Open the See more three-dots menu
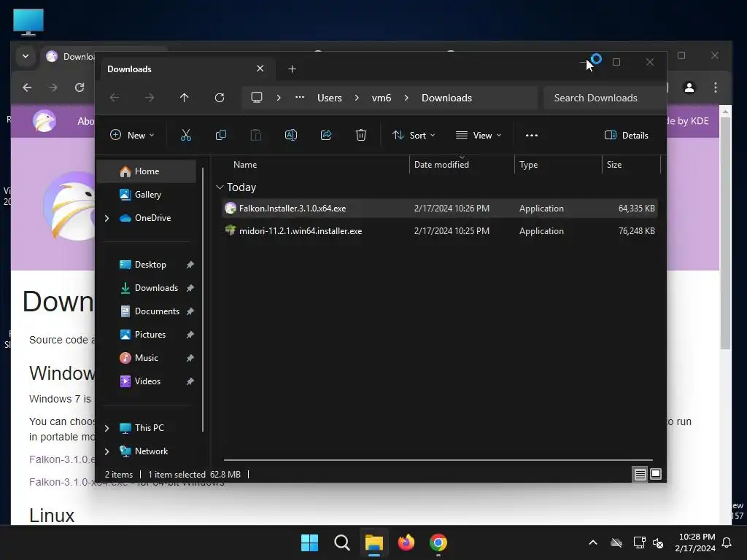This screenshot has height=560, width=747. [532, 135]
